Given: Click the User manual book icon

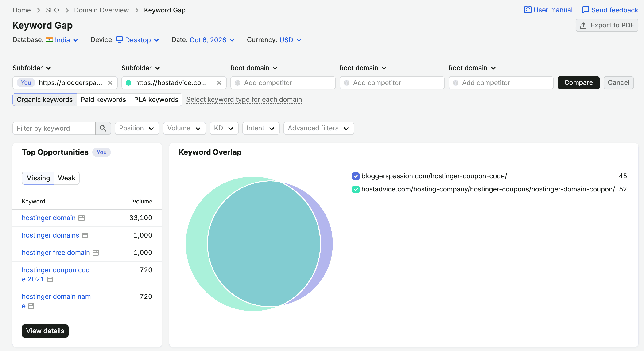Looking at the screenshot, I should tap(528, 10).
